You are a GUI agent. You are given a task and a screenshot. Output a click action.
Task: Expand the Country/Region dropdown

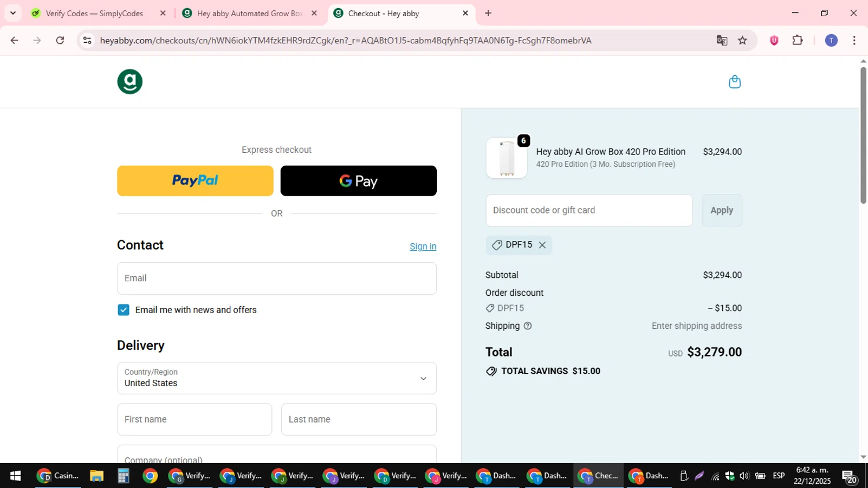[x=277, y=378]
